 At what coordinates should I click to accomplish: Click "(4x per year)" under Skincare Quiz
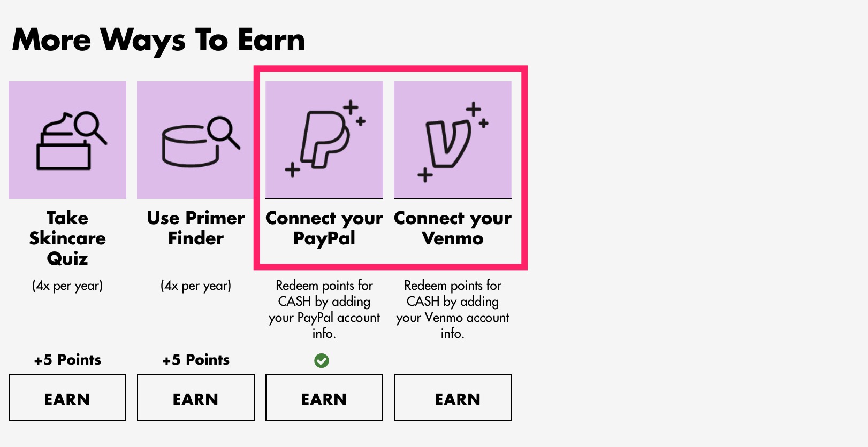pos(67,286)
